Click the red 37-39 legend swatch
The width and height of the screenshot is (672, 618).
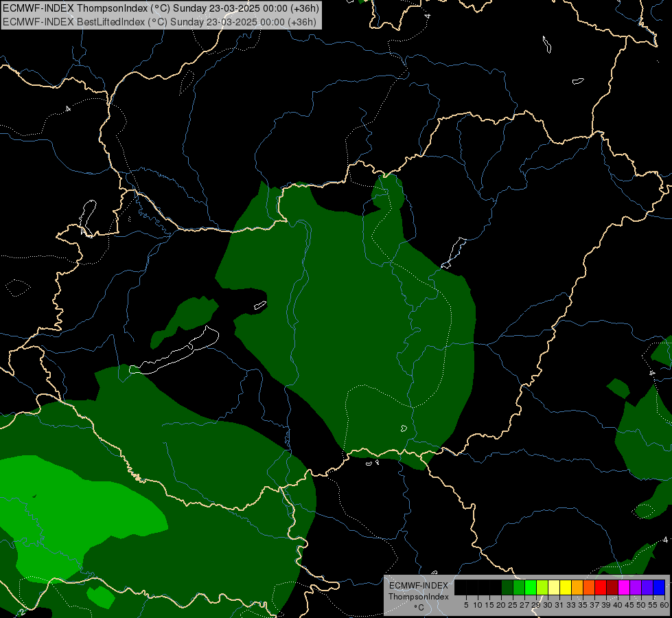coord(601,587)
